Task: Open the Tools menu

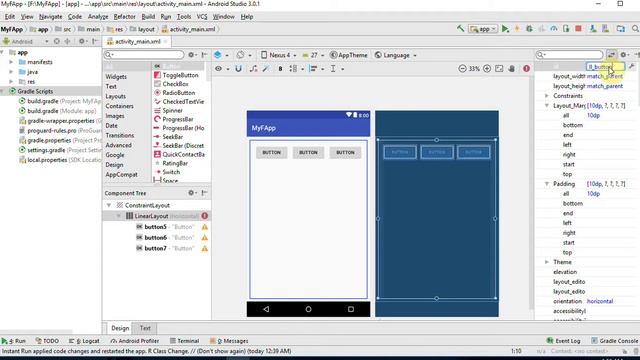Action: (x=184, y=17)
